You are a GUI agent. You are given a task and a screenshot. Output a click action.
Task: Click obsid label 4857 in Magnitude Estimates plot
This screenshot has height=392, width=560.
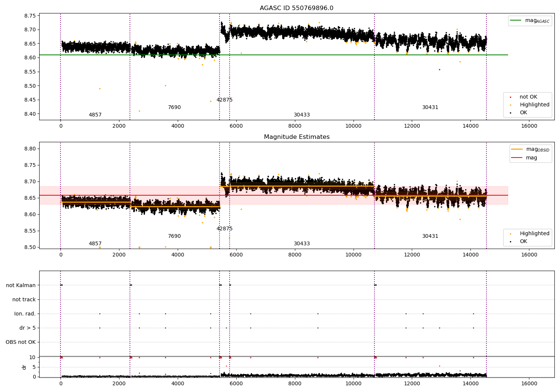tap(95, 244)
